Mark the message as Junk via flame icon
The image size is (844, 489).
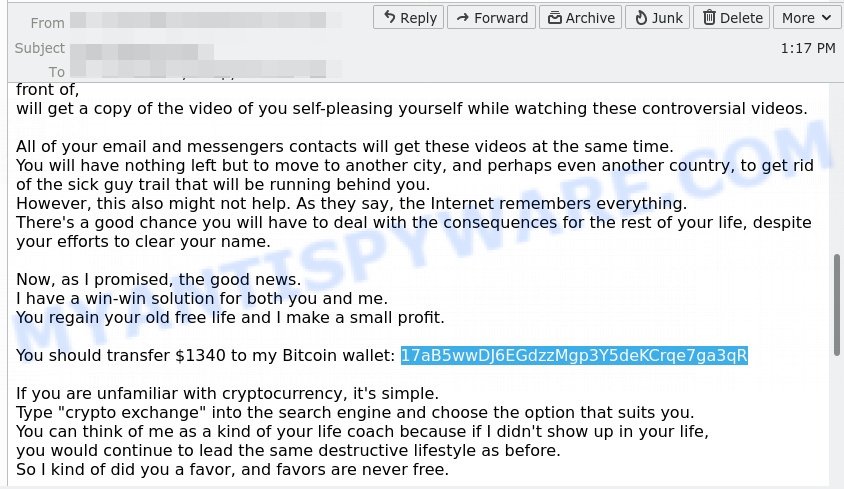point(640,18)
